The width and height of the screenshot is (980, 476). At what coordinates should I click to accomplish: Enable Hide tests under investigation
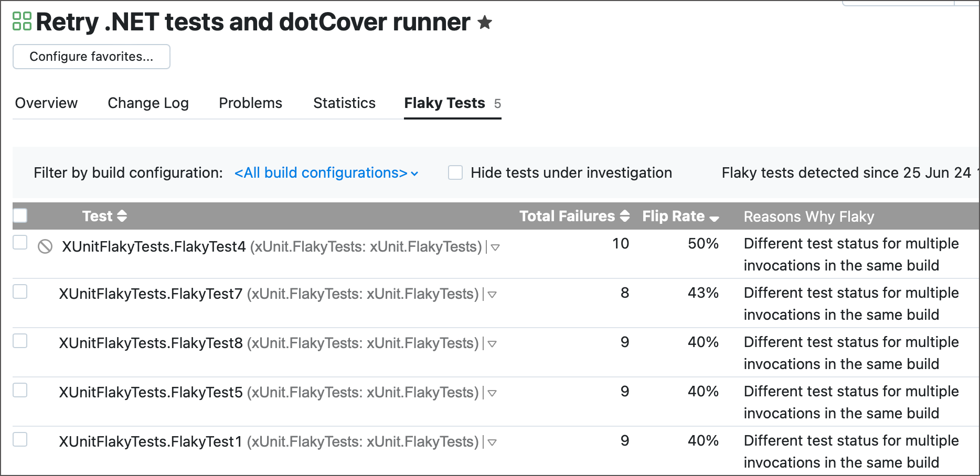coord(455,172)
